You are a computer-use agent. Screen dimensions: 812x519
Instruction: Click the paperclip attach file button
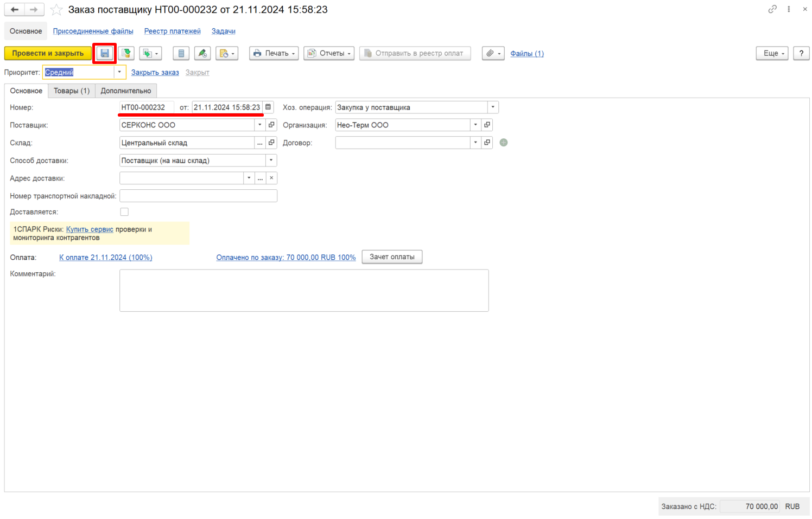coord(493,53)
